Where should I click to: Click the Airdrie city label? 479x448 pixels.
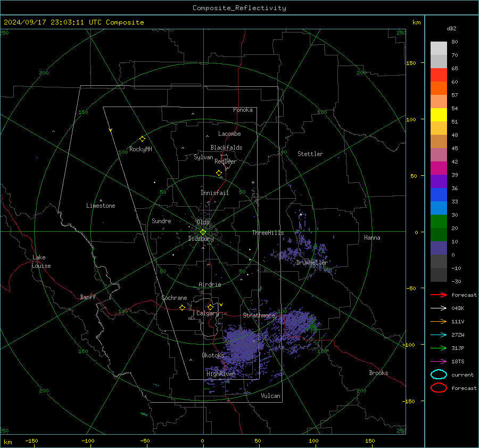click(x=210, y=284)
